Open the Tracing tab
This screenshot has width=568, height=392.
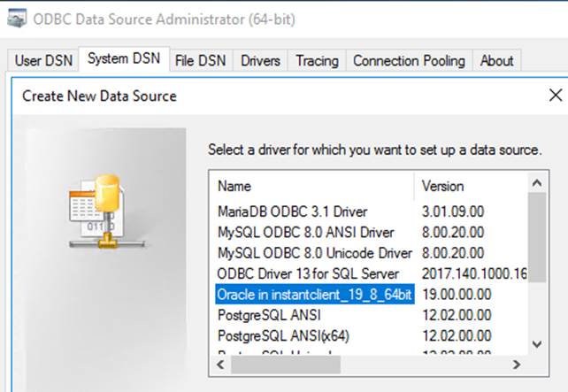tap(317, 60)
